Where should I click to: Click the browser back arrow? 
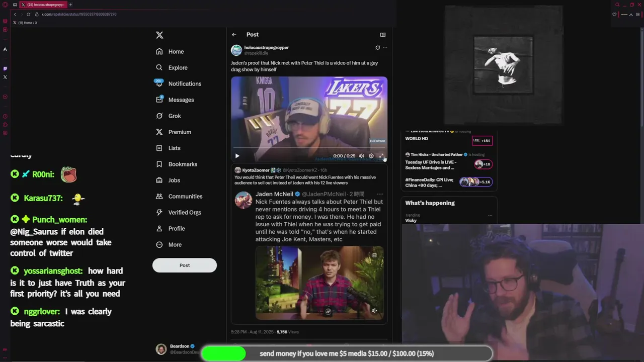point(15,14)
